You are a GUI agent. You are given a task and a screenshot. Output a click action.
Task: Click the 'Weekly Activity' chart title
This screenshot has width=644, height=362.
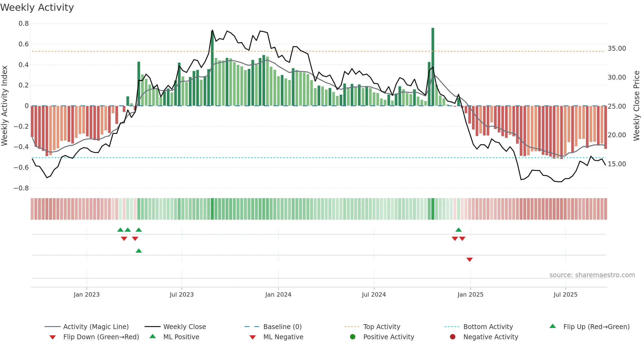37,8
